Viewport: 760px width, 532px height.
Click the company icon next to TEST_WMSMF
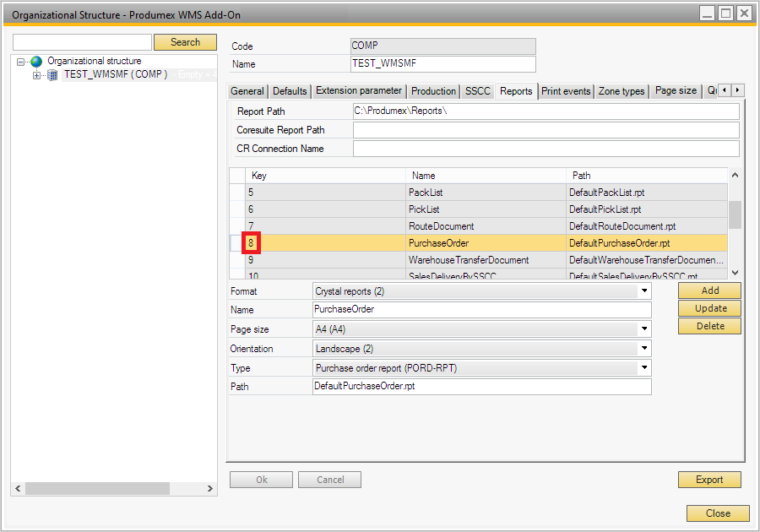pos(53,75)
